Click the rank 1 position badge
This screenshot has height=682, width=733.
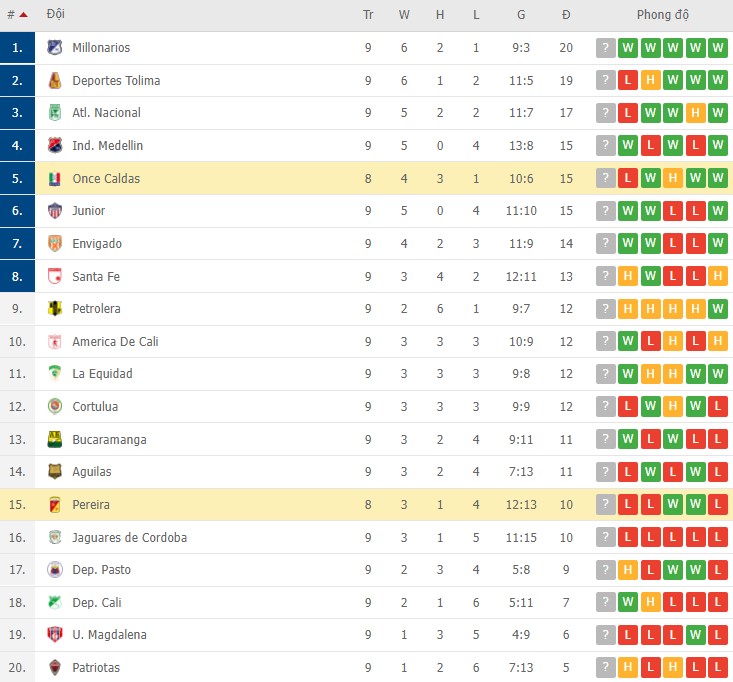pos(17,48)
